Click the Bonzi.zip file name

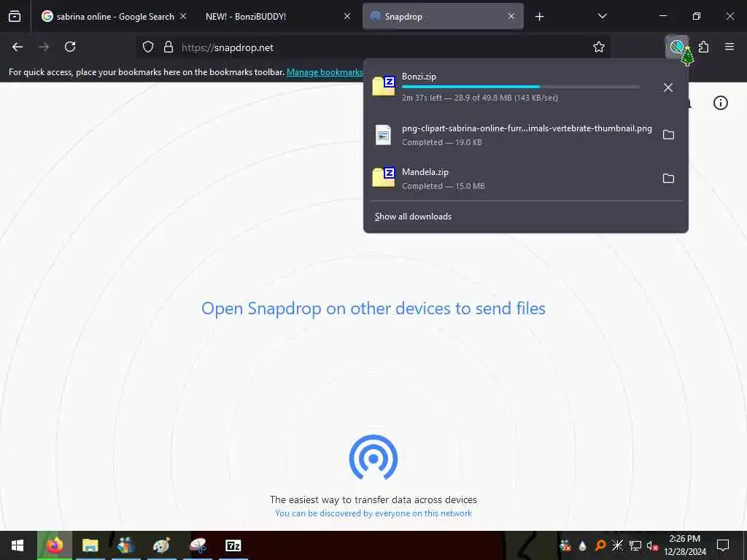click(x=419, y=77)
